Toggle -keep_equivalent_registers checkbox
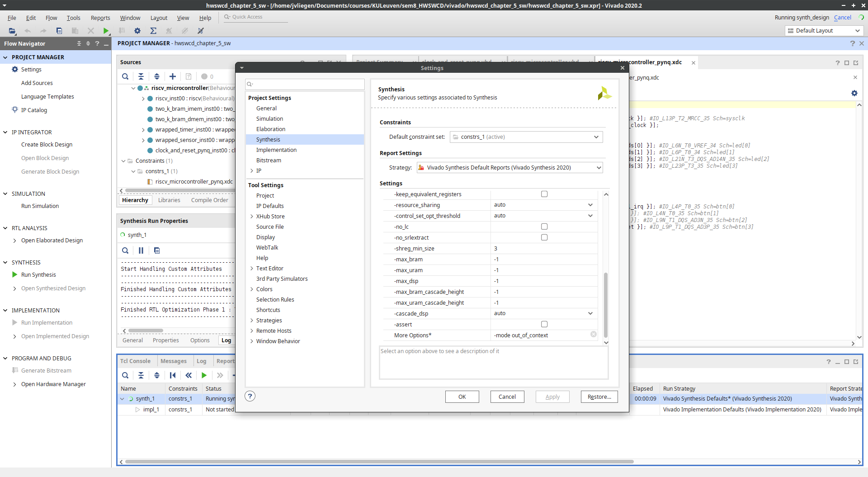The height and width of the screenshot is (477, 868). pyautogui.click(x=544, y=194)
